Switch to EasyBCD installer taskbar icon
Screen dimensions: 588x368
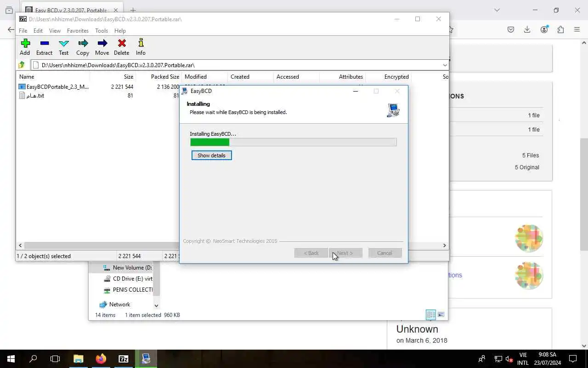click(x=146, y=359)
